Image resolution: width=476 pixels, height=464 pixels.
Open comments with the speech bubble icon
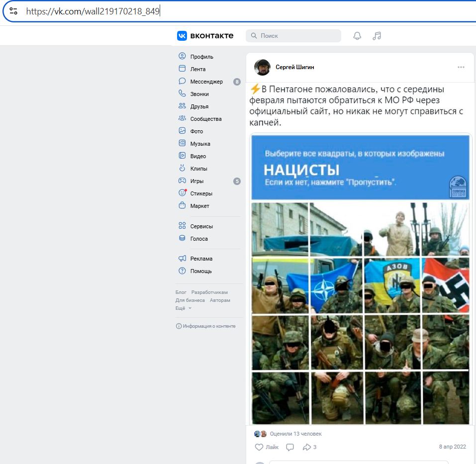click(x=290, y=447)
